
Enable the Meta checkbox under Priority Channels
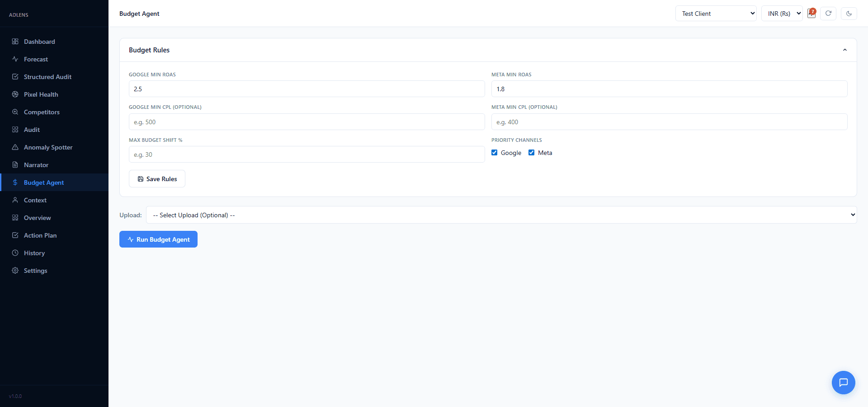point(532,152)
